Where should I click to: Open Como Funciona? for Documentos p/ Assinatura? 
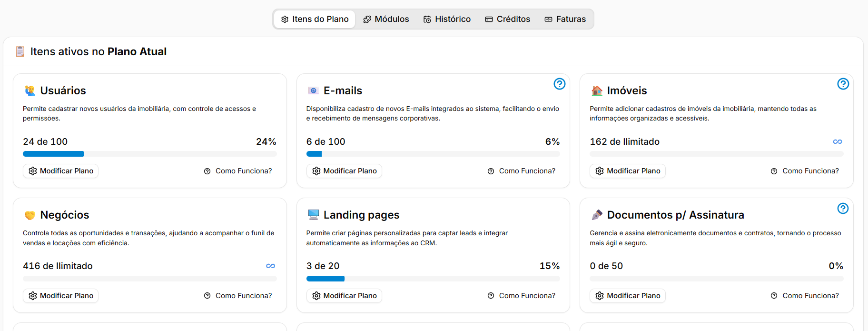805,296
